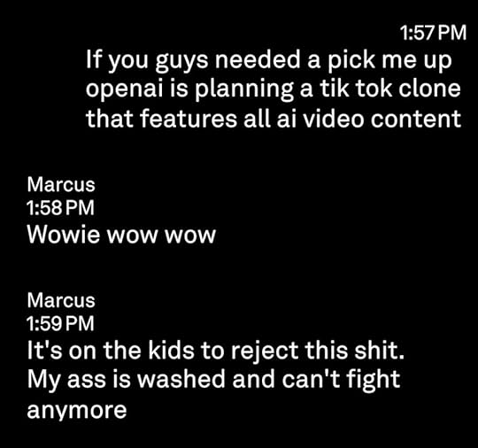The height and width of the screenshot is (448, 478).
Task: Click the 1:59 PM timestamp
Action: tap(60, 323)
